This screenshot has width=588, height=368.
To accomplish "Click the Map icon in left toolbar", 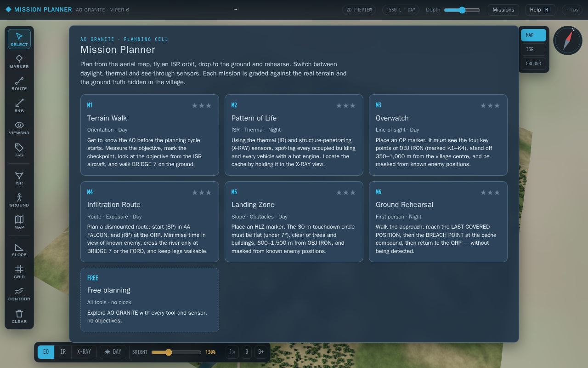I will [x=19, y=222].
